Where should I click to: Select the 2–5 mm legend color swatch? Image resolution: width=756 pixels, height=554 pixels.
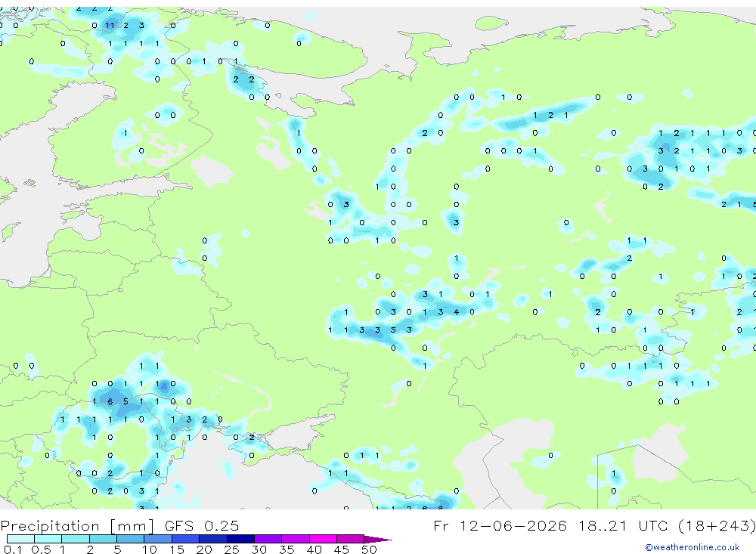pyautogui.click(x=103, y=539)
